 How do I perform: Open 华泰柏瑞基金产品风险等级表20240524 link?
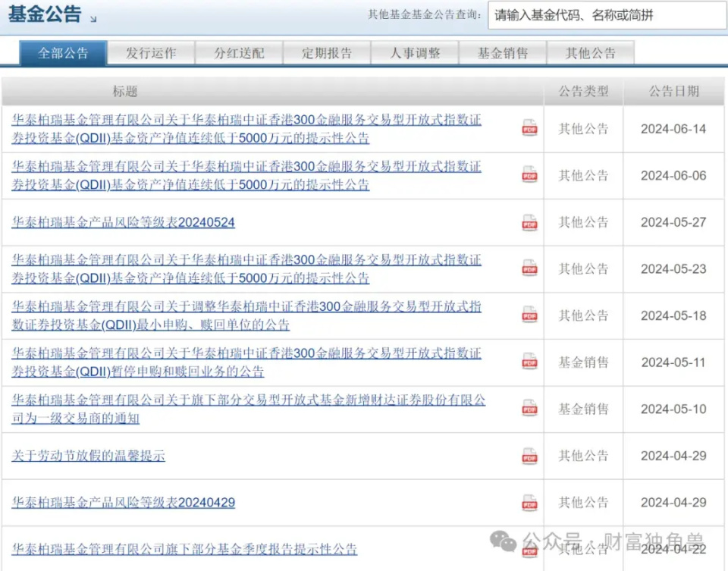[x=123, y=222]
